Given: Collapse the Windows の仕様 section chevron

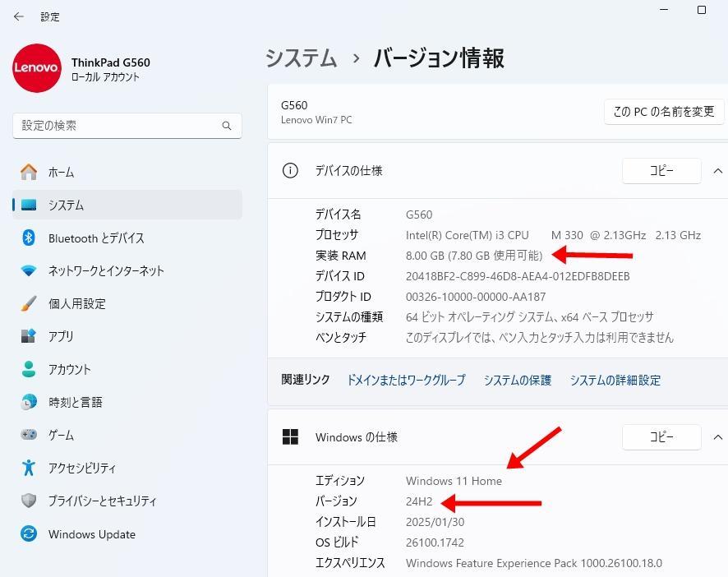Looking at the screenshot, I should 718,436.
